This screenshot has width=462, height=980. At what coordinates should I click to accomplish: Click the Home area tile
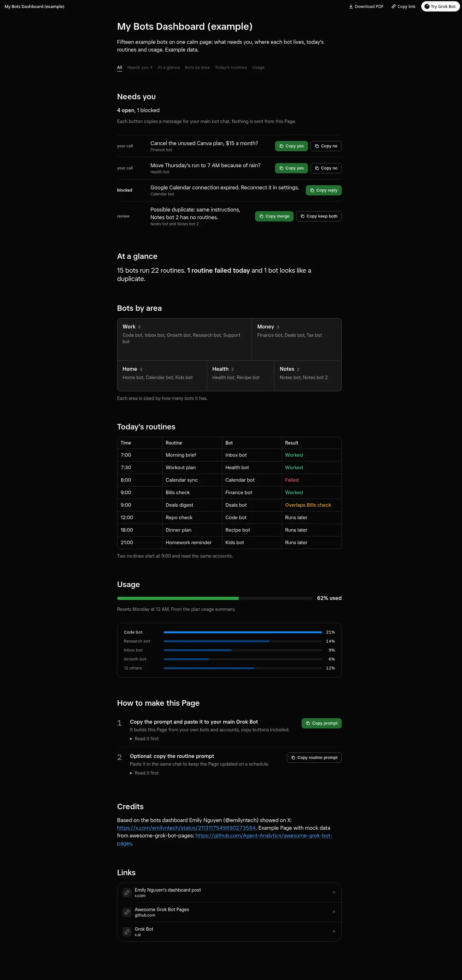pos(162,376)
